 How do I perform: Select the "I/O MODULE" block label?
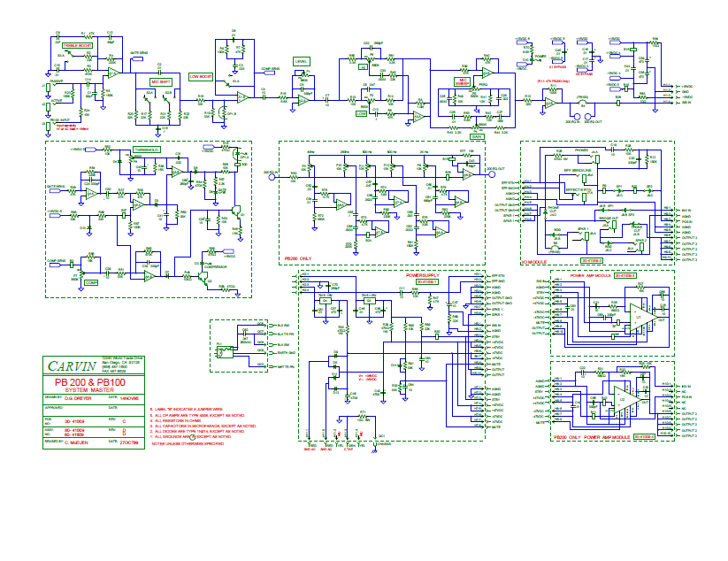tap(534, 263)
